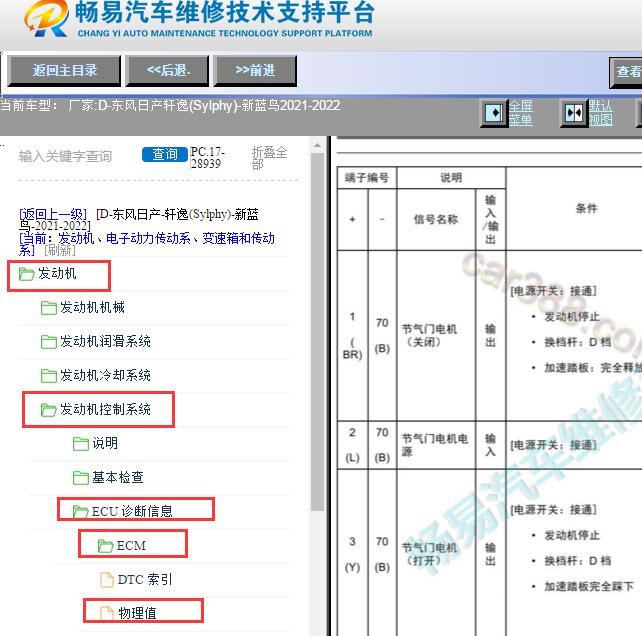The image size is (642, 636).
Task: Click the DTC 索引 document icon
Action: point(107,580)
